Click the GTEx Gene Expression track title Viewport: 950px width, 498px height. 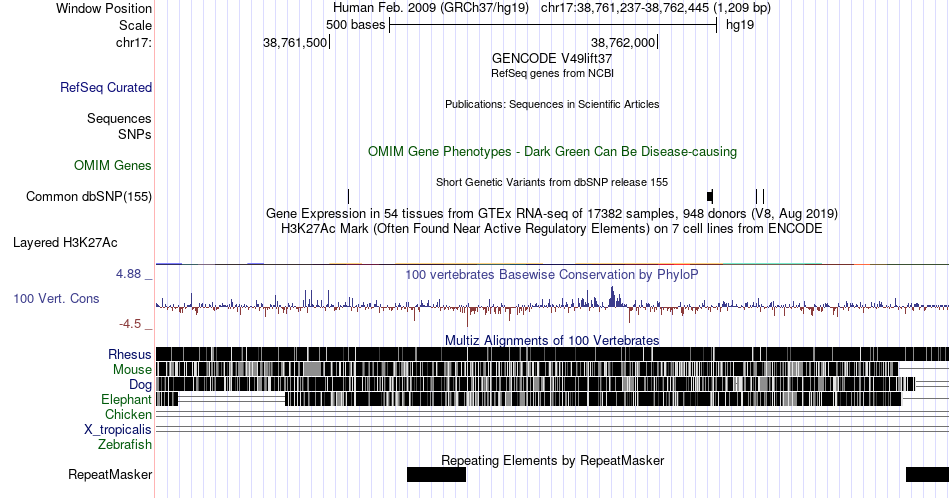click(x=552, y=213)
